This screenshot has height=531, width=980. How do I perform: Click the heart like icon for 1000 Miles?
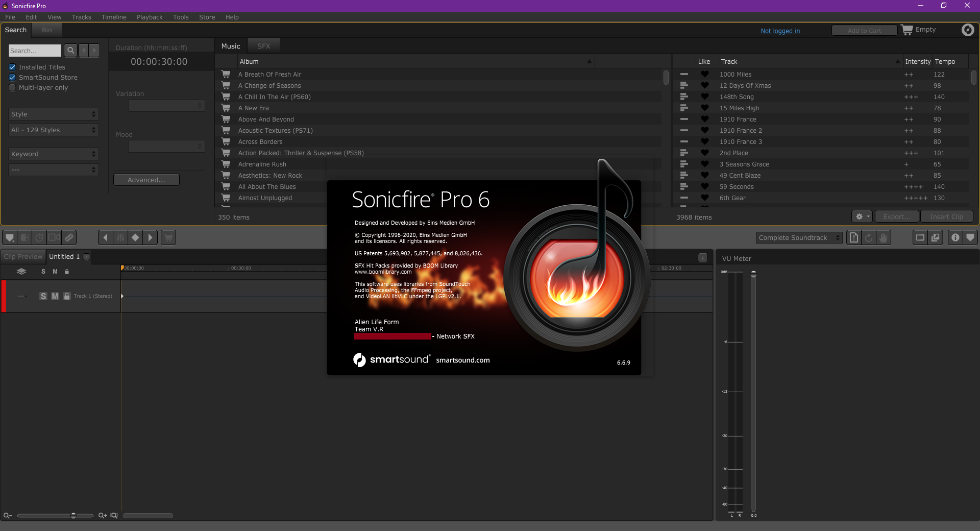tap(705, 74)
